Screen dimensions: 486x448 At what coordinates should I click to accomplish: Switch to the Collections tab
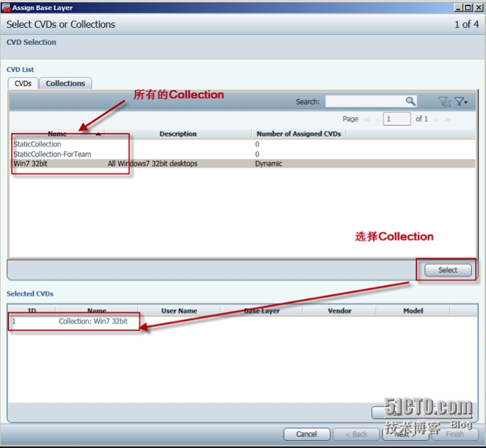point(65,83)
